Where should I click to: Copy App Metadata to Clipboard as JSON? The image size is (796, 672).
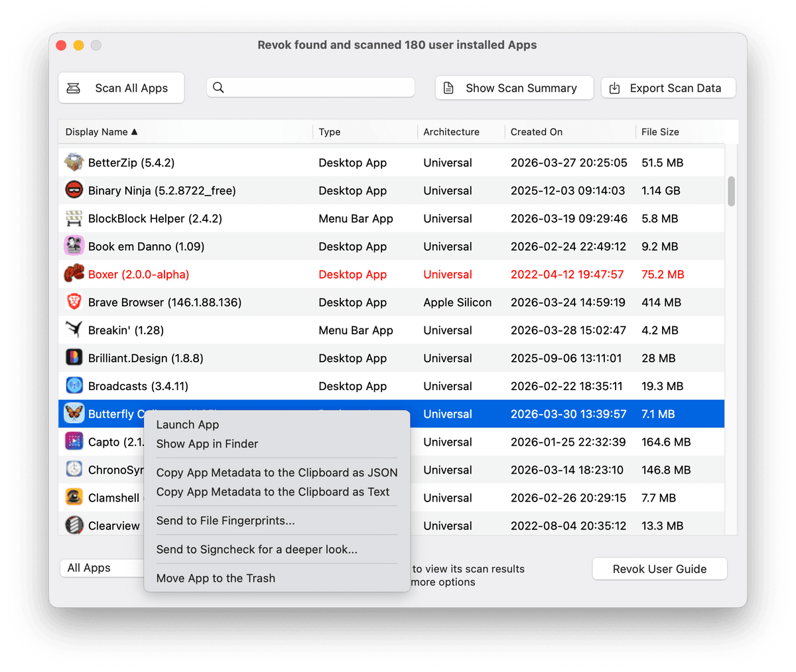pyautogui.click(x=277, y=472)
